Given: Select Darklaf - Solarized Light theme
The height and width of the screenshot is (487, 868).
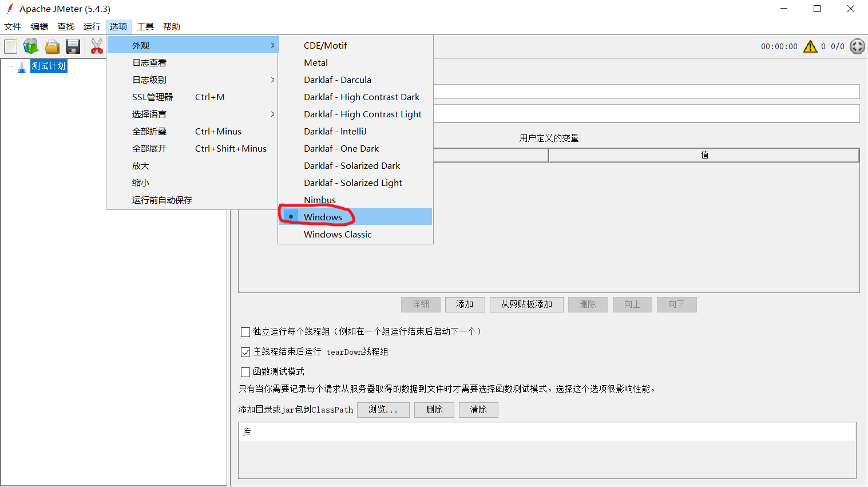Looking at the screenshot, I should tap(355, 183).
